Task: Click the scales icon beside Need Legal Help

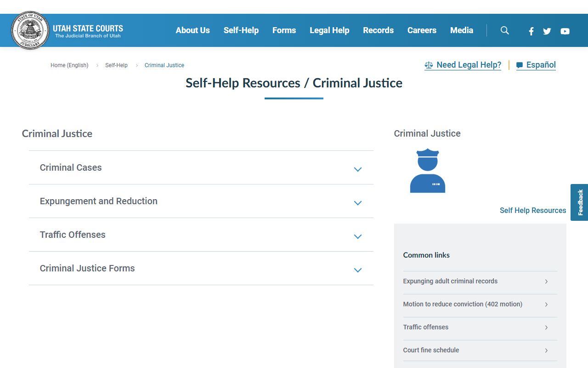Action: pos(429,65)
